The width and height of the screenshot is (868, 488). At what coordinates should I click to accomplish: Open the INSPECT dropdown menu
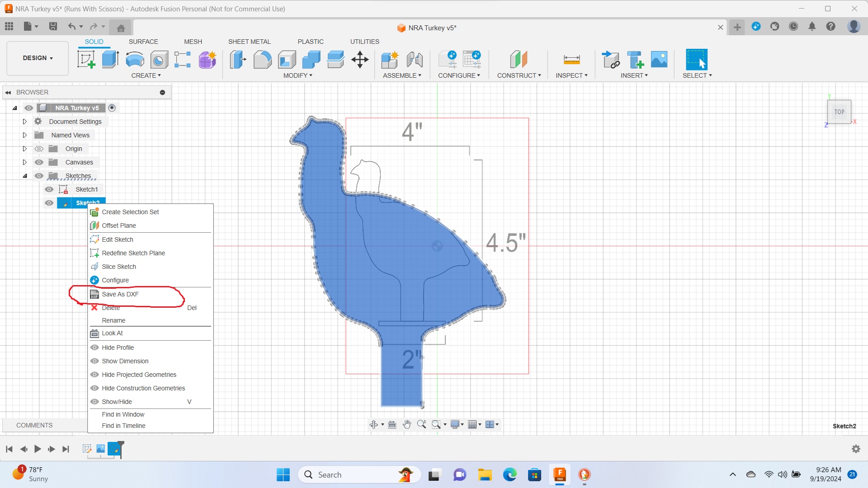coord(571,75)
